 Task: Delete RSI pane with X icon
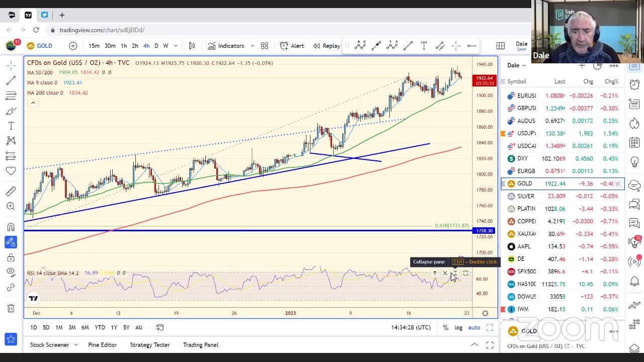pyautogui.click(x=445, y=273)
